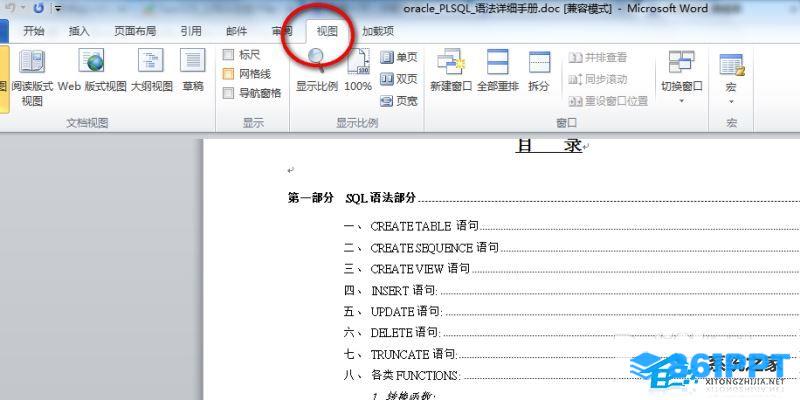The height and width of the screenshot is (400, 800).
Task: Open the Zoom dialog (显示比例) magnifier
Action: (317, 70)
